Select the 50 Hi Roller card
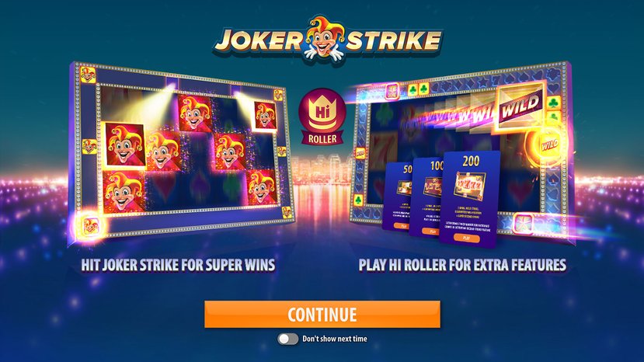The width and height of the screenshot is (644, 362). 399,197
